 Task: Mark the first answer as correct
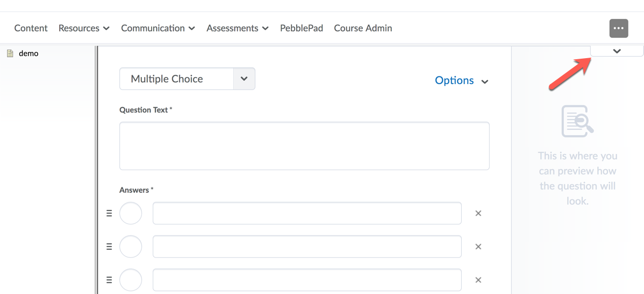pos(131,213)
